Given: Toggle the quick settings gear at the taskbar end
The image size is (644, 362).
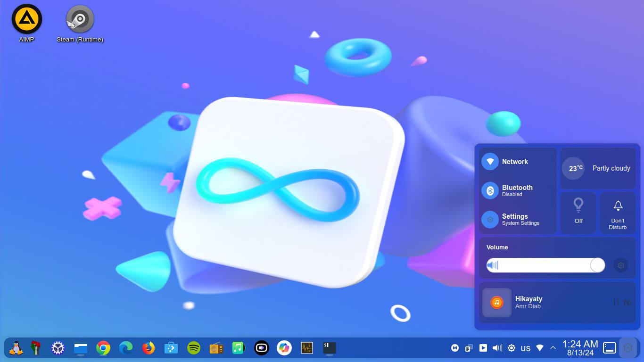Looking at the screenshot, I should [628, 348].
